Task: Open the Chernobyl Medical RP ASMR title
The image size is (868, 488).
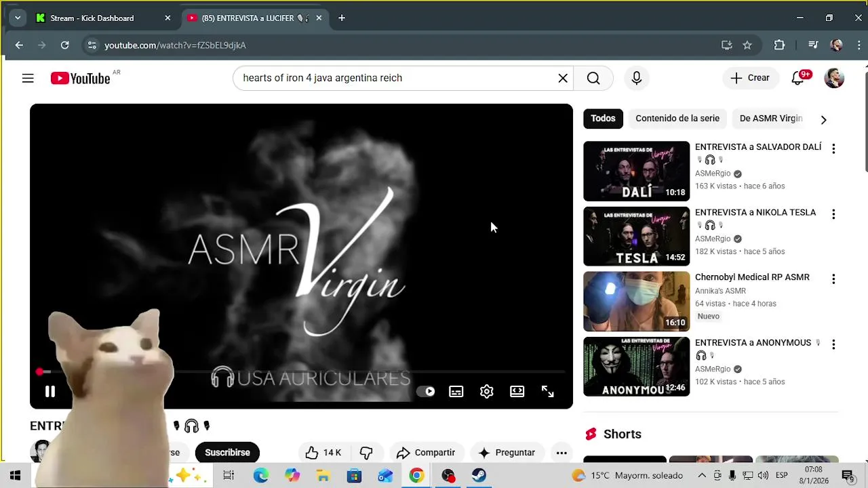Action: pos(752,277)
